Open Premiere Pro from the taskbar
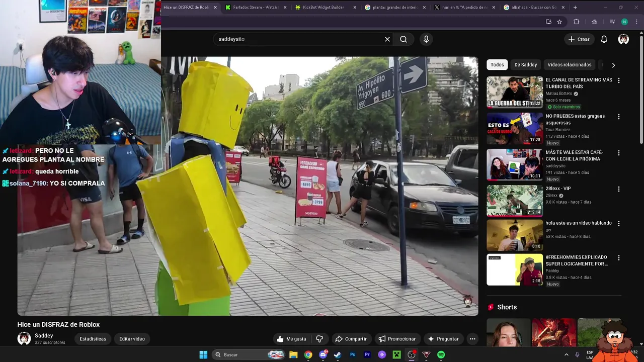Image resolution: width=644 pixels, height=362 pixels. 367,354
